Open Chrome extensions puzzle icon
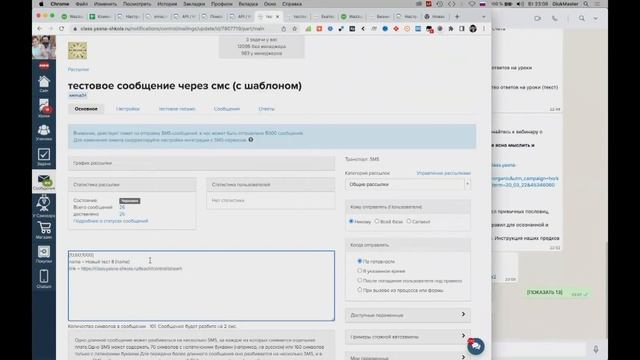This screenshot has width=640, height=360. [x=451, y=29]
